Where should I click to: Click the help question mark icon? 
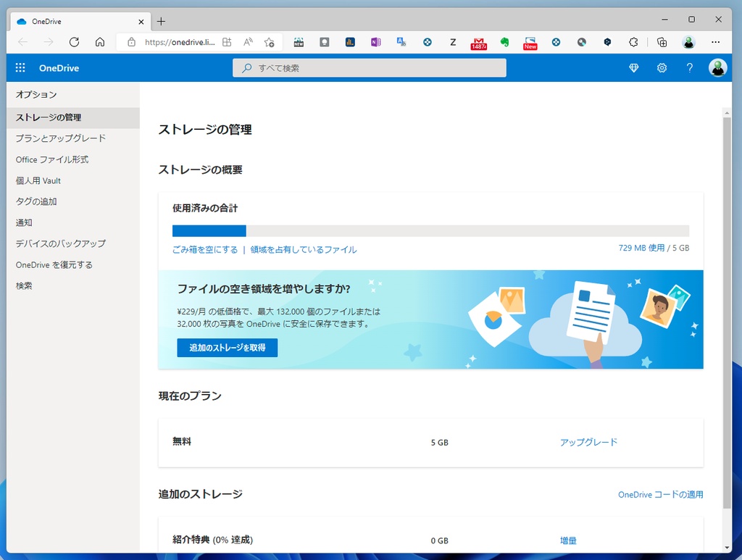pyautogui.click(x=690, y=67)
